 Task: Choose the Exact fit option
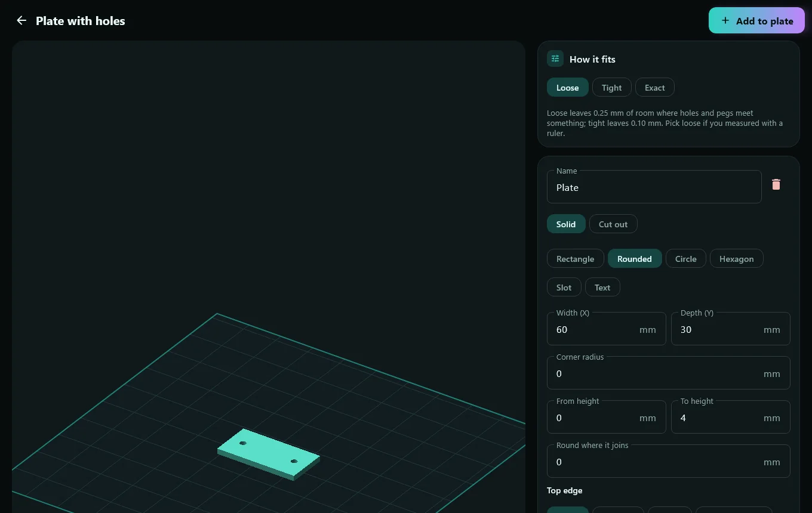[x=654, y=87]
